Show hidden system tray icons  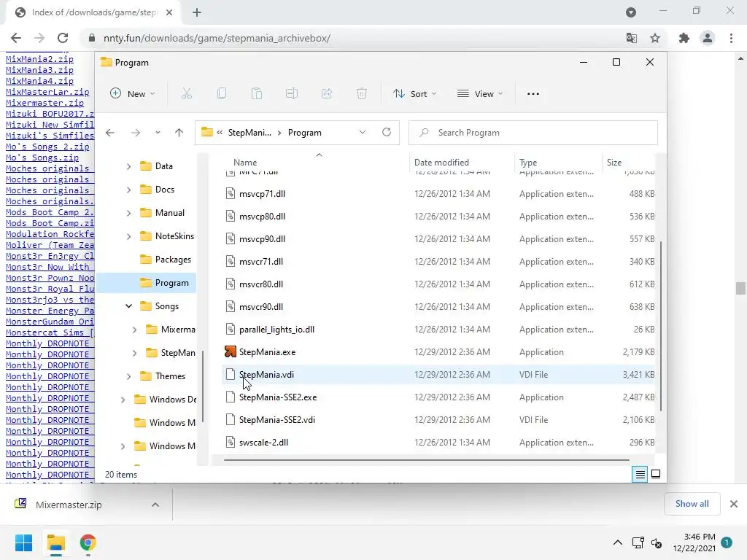click(x=617, y=542)
